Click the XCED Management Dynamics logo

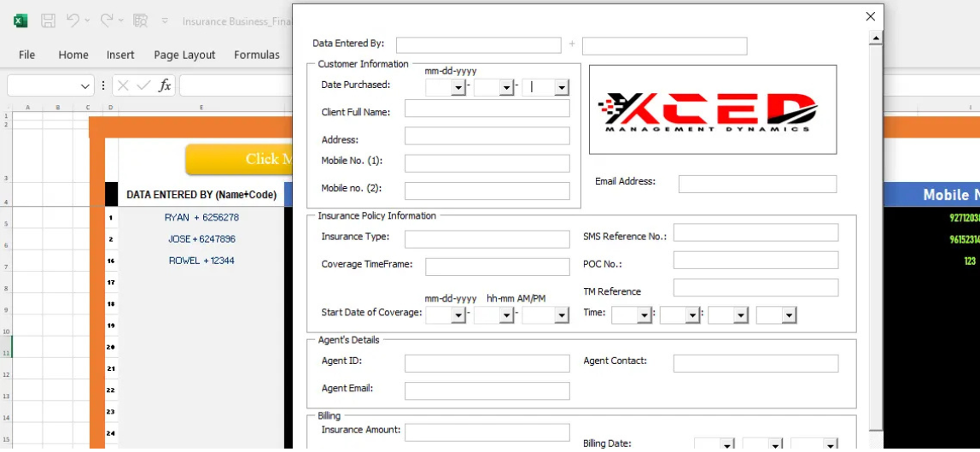coord(713,109)
